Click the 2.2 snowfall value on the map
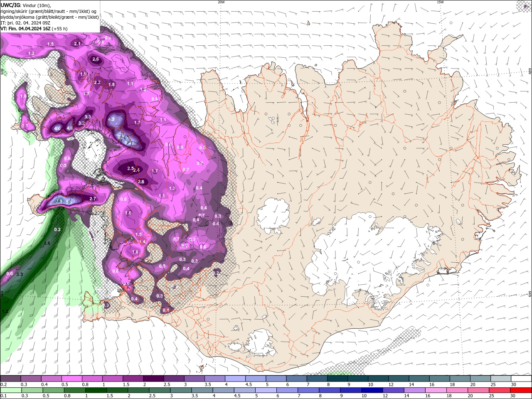Screen dimensions: 532x399 [x=97, y=83]
